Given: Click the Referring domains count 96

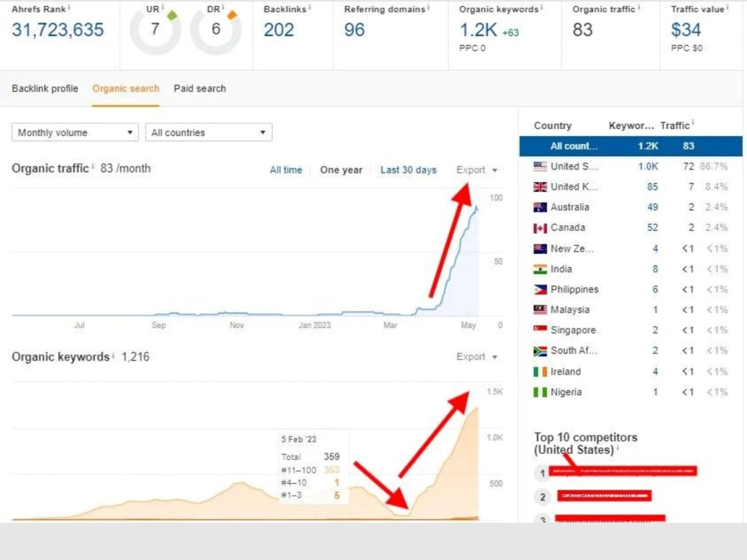Looking at the screenshot, I should click(354, 30).
